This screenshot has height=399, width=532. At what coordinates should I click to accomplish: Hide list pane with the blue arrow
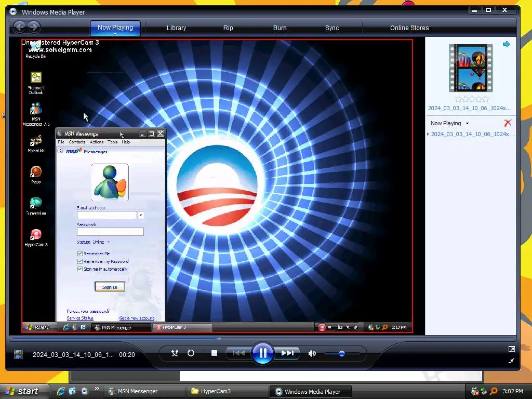(506, 44)
